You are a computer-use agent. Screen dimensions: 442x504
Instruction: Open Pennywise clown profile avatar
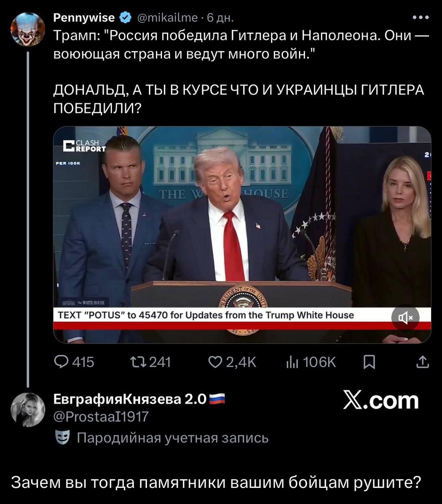point(28,30)
